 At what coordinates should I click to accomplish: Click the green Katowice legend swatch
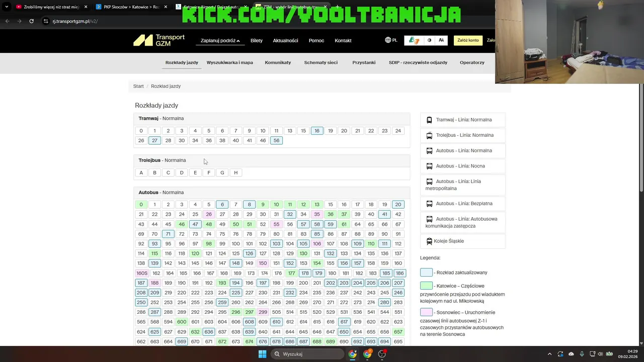(426, 286)
